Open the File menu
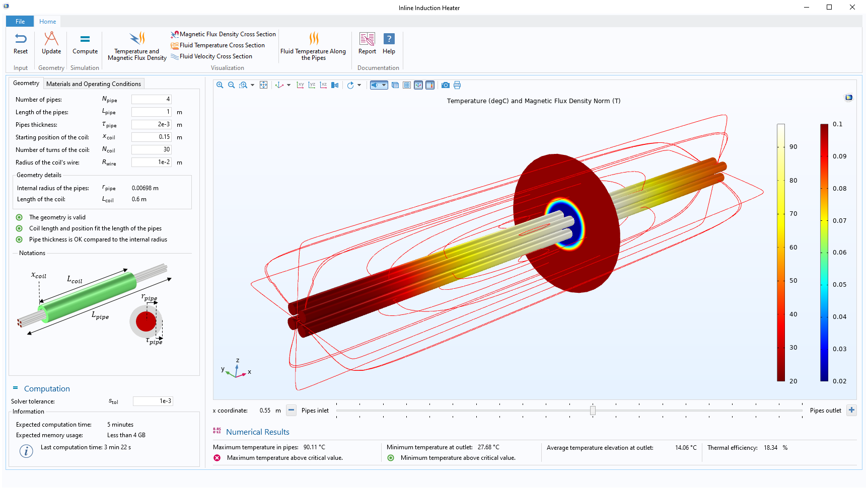 click(20, 22)
